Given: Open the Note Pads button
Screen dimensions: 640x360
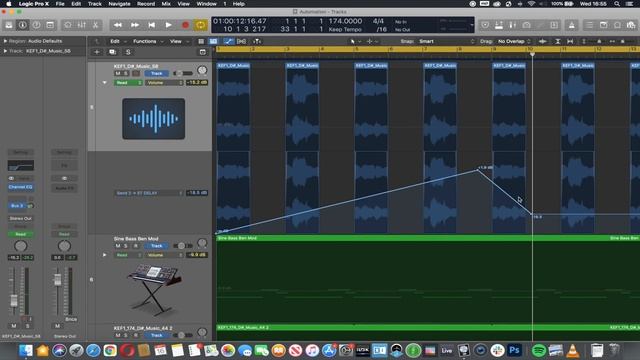Looking at the screenshot, I should [604, 25].
